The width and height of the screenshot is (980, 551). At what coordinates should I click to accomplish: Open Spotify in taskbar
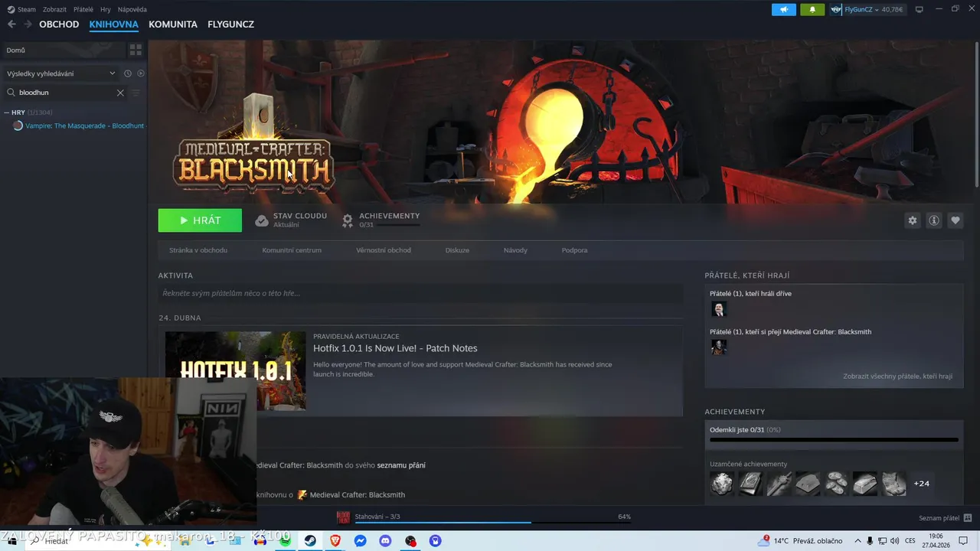[x=285, y=541]
